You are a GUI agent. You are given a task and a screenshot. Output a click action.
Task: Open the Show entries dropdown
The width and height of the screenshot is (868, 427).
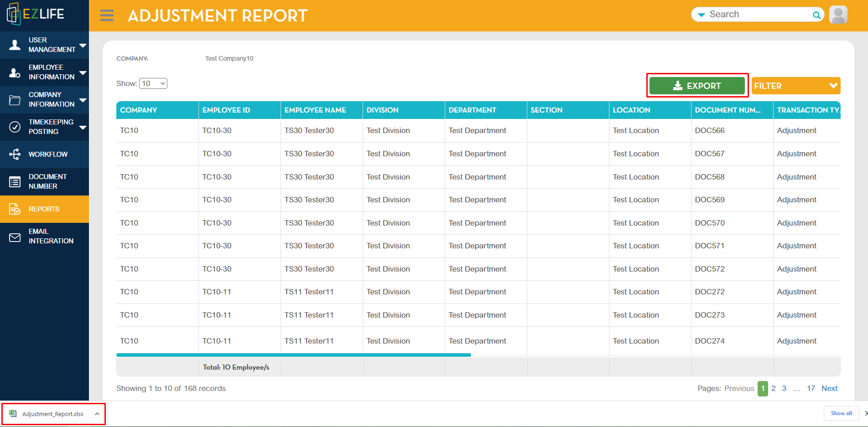pyautogui.click(x=153, y=83)
